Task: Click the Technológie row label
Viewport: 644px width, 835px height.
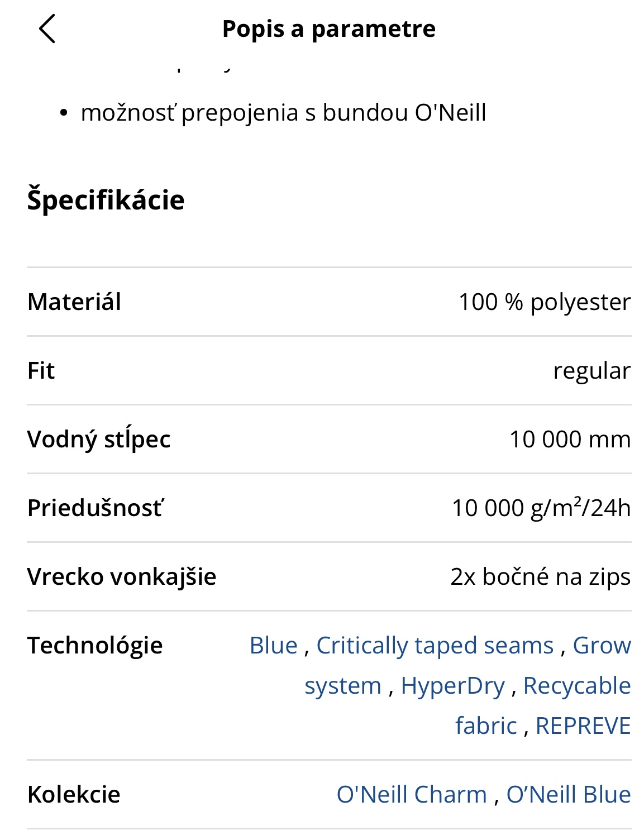Action: pyautogui.click(x=95, y=645)
